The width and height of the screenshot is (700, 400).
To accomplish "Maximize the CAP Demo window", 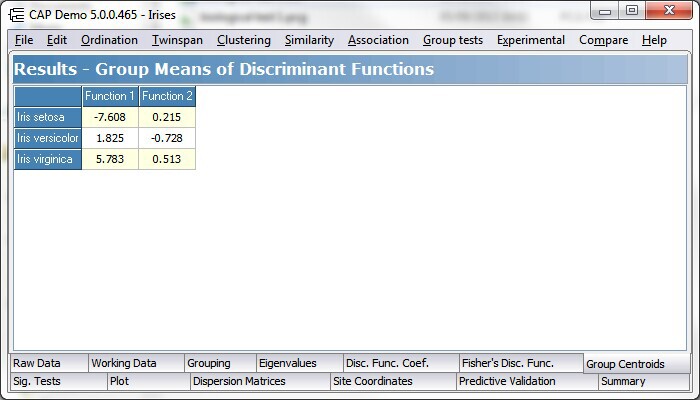I will (632, 11).
